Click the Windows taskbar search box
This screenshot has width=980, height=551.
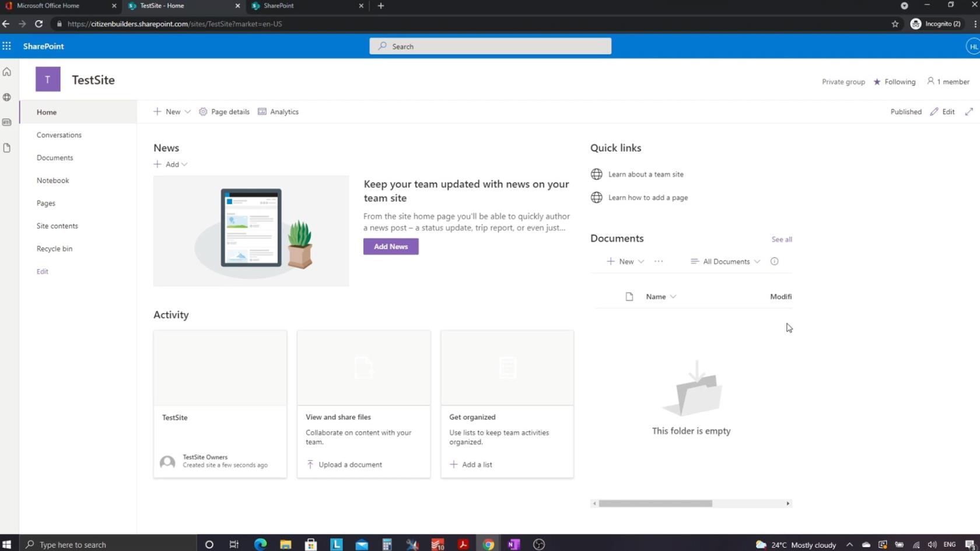(108, 545)
